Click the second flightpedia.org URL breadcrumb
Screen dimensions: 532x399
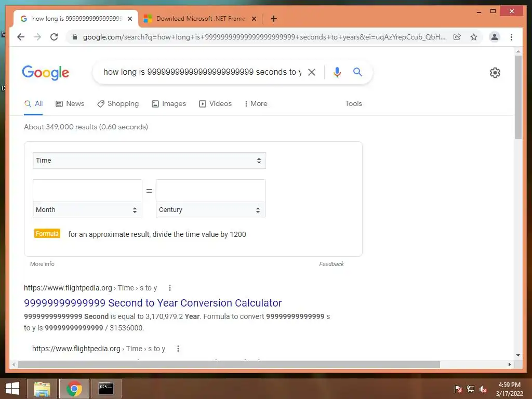98,349
